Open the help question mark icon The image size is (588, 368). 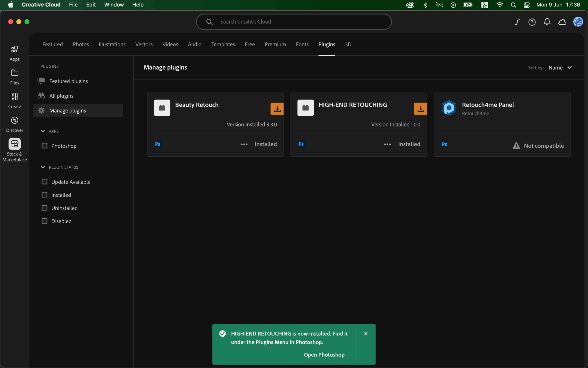532,22
